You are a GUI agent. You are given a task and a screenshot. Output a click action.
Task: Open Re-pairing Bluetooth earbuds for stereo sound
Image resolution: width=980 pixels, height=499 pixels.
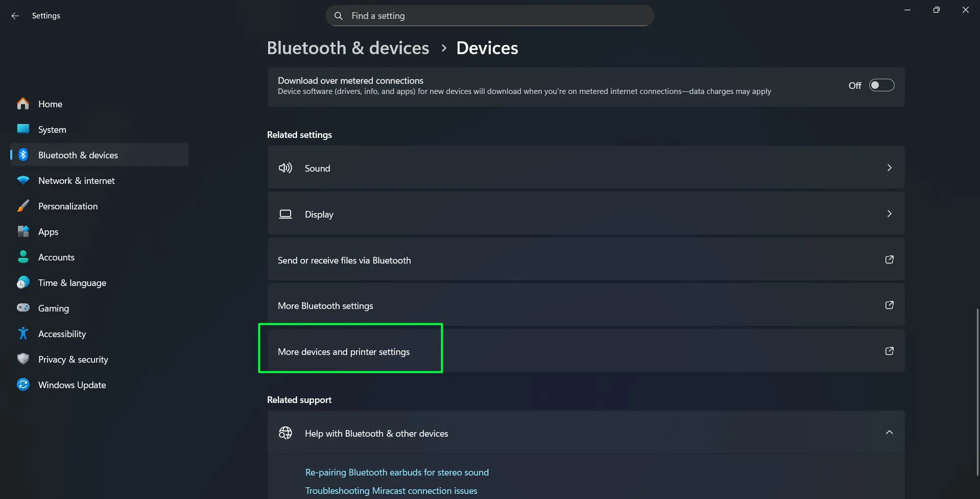point(397,472)
